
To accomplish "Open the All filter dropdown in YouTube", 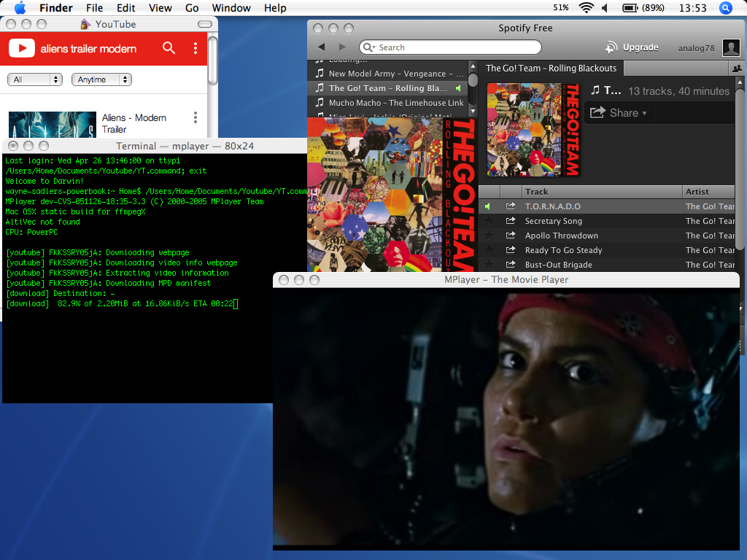I will pos(35,79).
